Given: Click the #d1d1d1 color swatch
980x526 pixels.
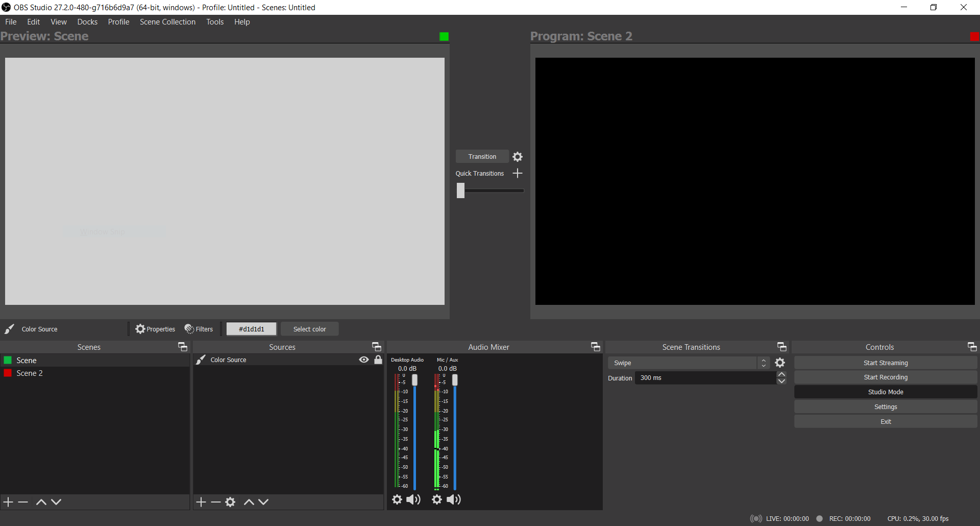Looking at the screenshot, I should (251, 329).
